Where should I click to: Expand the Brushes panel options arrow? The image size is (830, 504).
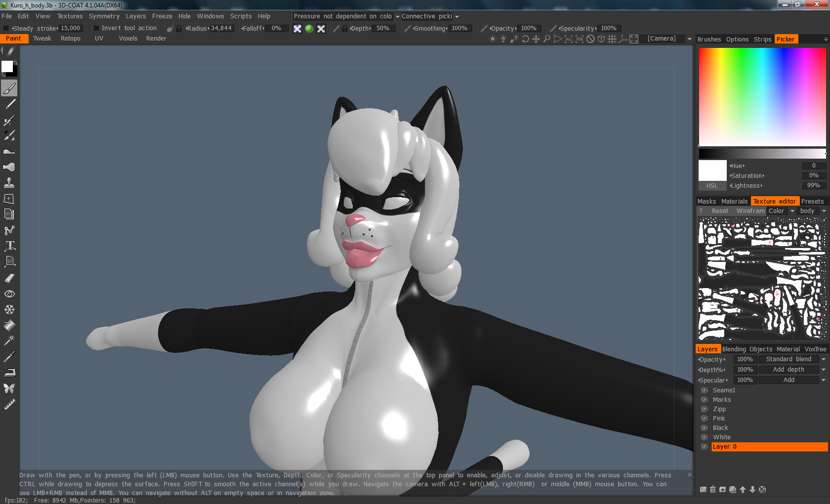[826, 40]
